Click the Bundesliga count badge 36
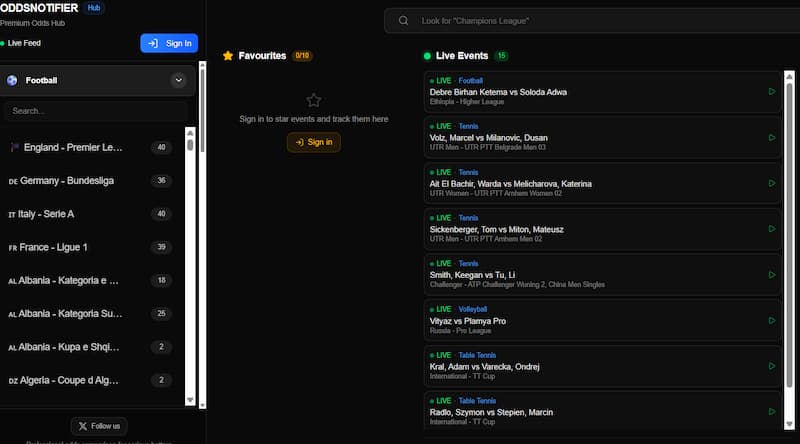 161,181
